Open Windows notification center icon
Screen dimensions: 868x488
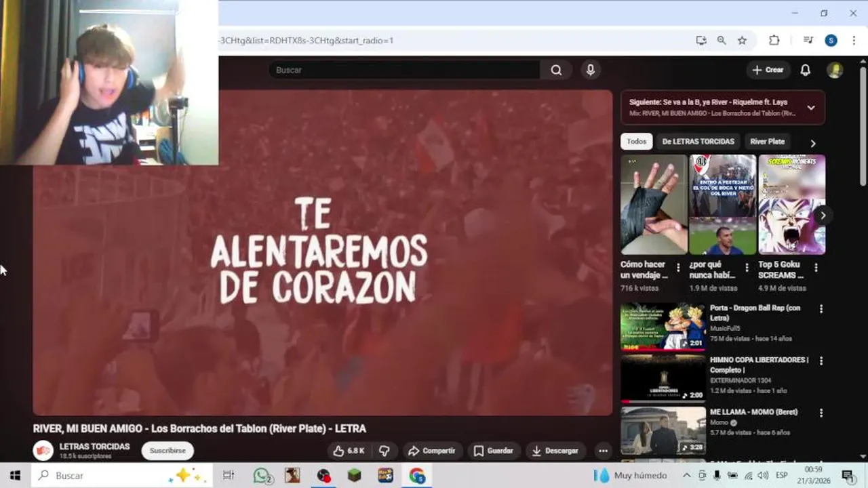848,475
